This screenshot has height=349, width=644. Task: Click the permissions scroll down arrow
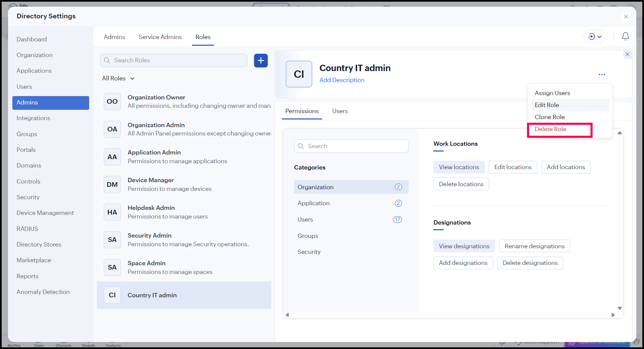point(620,308)
